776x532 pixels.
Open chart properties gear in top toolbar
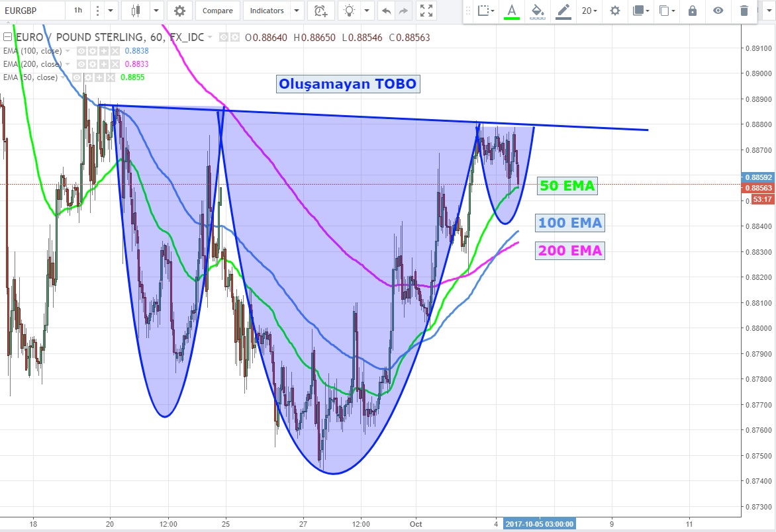tap(179, 11)
